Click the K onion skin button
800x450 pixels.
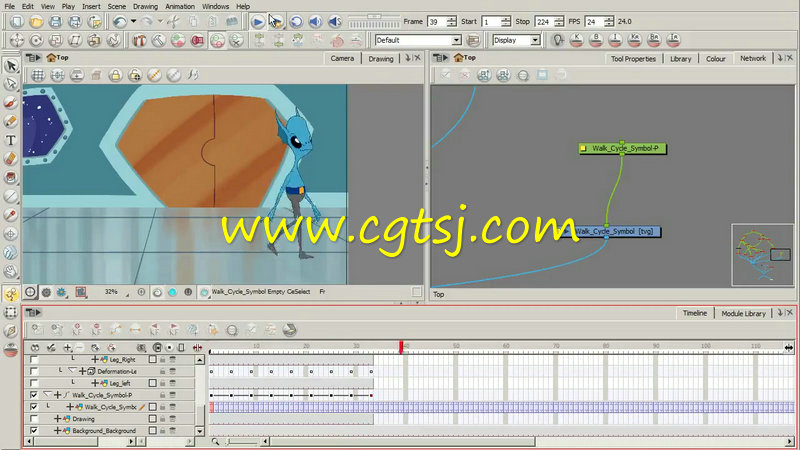tap(577, 40)
